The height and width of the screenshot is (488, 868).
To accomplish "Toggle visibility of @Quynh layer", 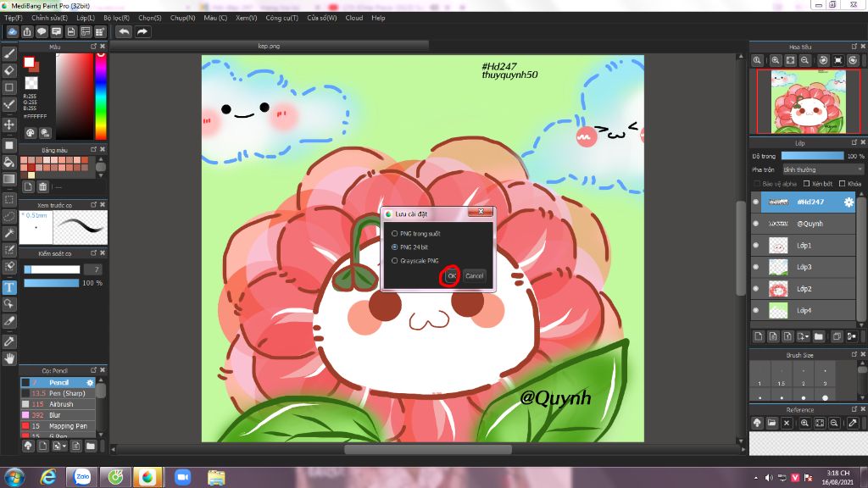I will pos(756,224).
